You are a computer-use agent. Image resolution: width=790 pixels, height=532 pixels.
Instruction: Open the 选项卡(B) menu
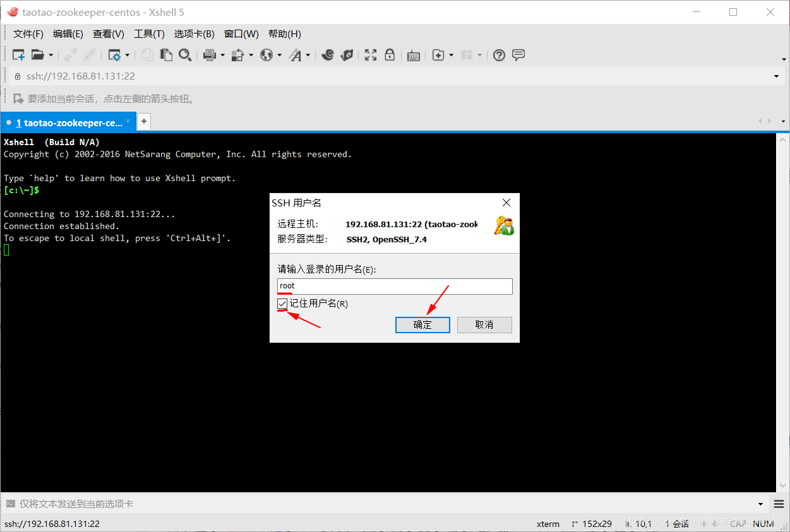tap(195, 34)
